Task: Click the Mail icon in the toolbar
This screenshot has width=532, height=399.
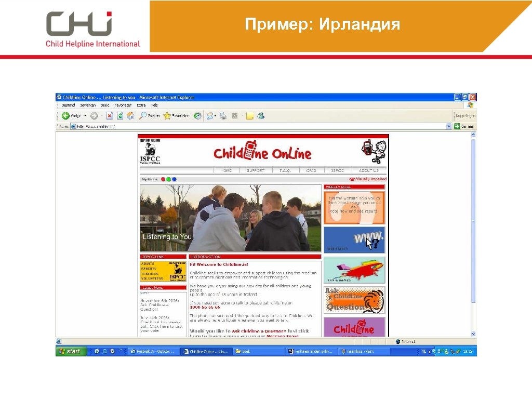Action: (x=210, y=116)
